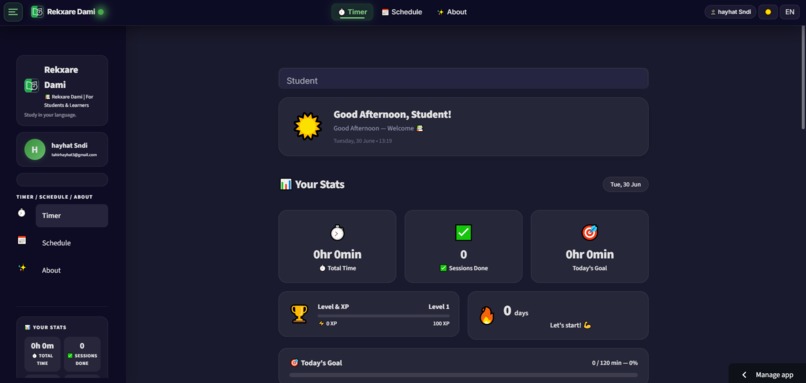
Task: Click the stopwatch icon beside sidebar Timer
Action: 22,212
